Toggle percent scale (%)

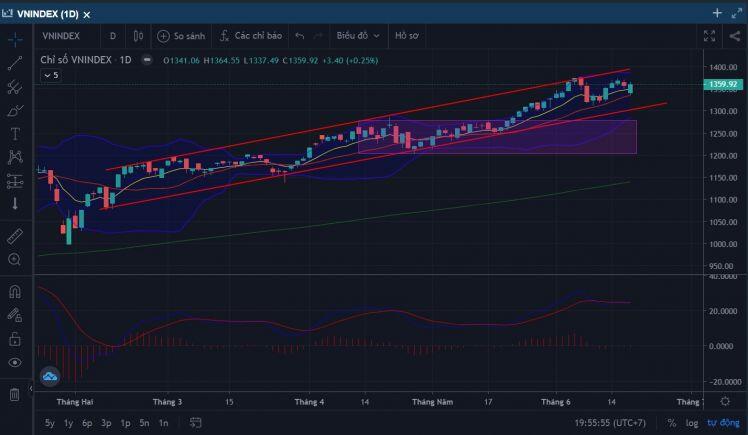pyautogui.click(x=672, y=423)
